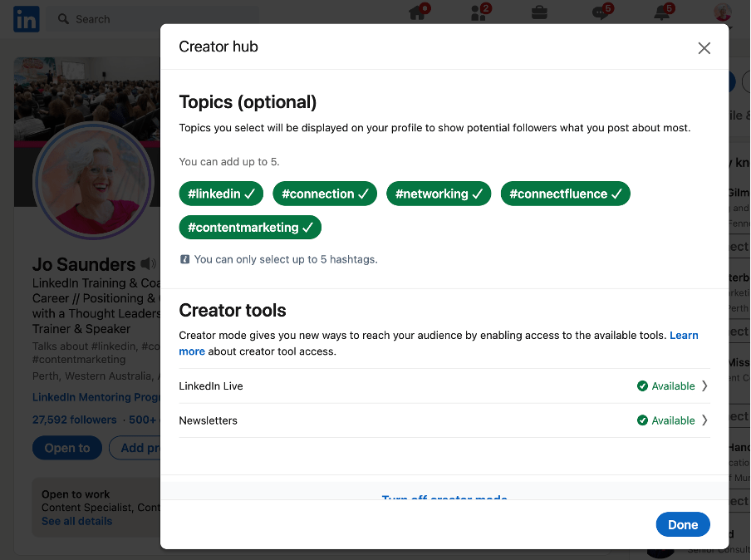The height and width of the screenshot is (560, 751).
Task: Click Jo Saunders profile photo
Action: (x=93, y=181)
